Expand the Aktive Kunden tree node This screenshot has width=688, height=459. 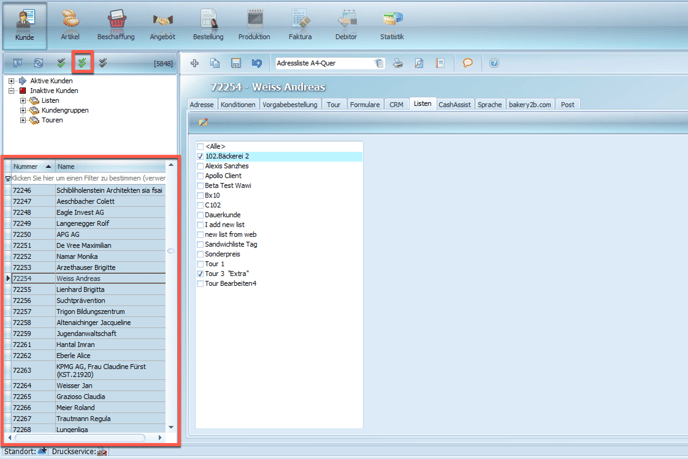tap(11, 81)
